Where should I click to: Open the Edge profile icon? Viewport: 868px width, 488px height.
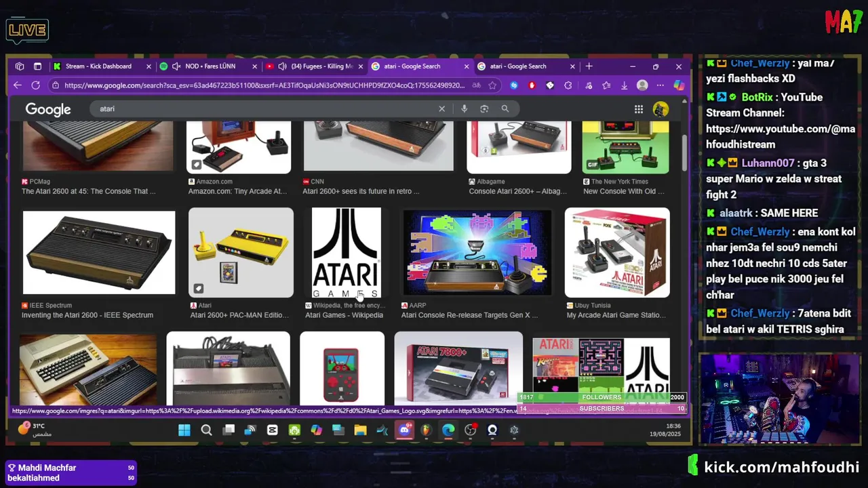point(642,85)
